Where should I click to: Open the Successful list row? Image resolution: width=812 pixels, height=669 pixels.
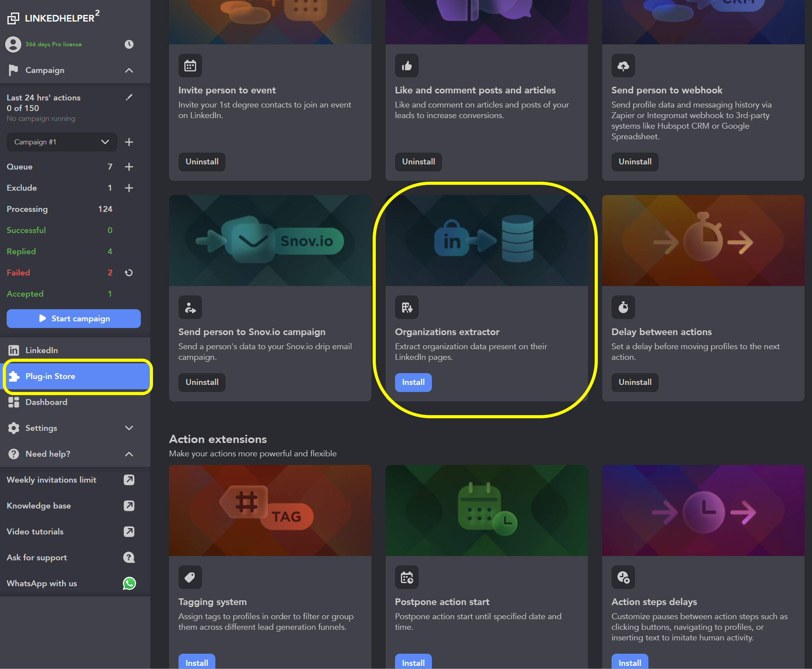(x=60, y=230)
